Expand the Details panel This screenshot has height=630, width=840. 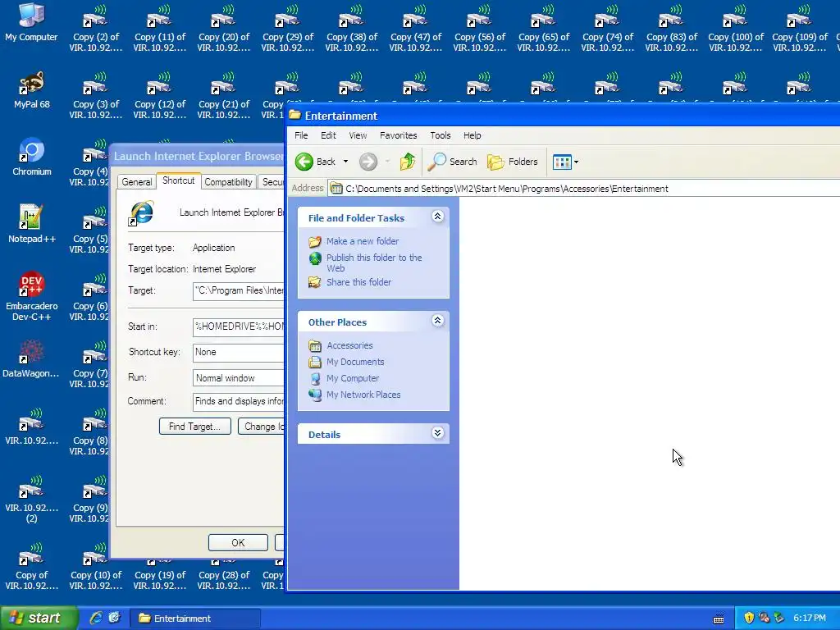438,433
